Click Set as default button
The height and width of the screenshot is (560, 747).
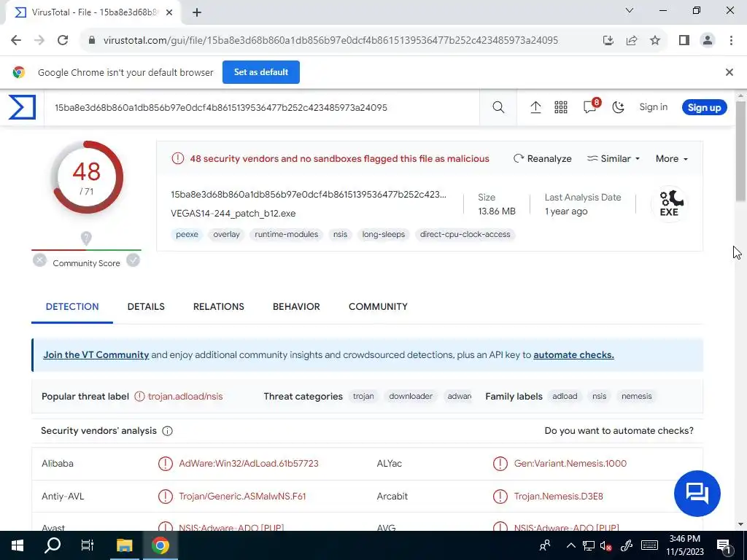pos(261,72)
